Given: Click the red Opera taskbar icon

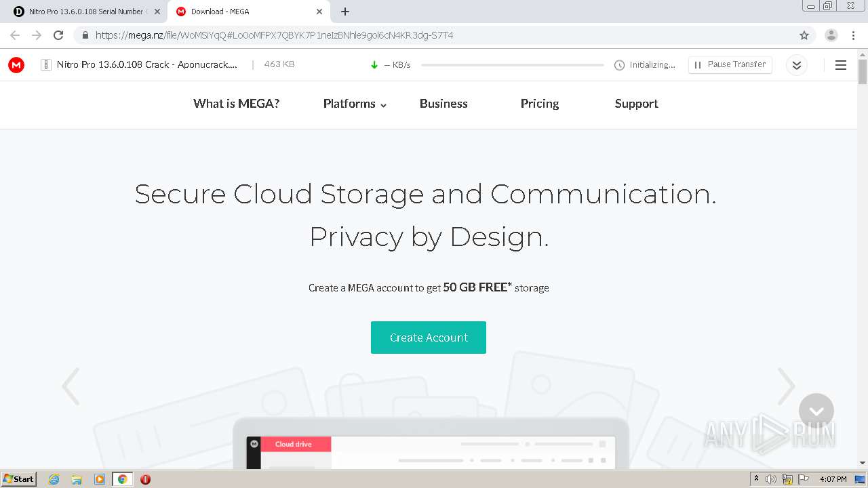Looking at the screenshot, I should pos(145,479).
